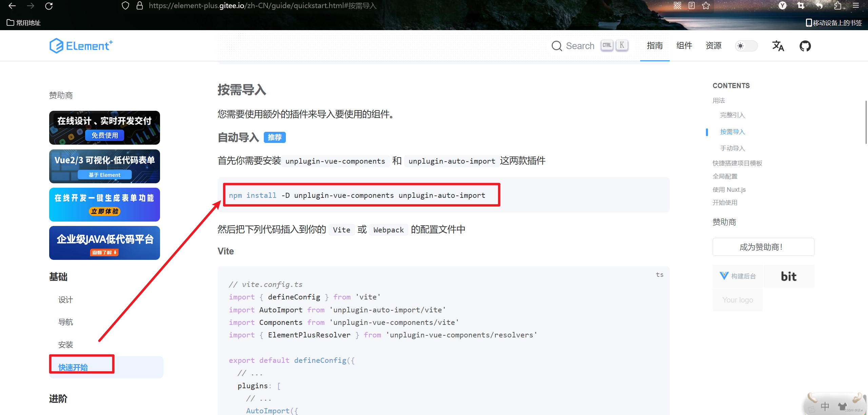Open the 常用地址 bookmarks folder
This screenshot has height=415, width=868.
(x=24, y=23)
